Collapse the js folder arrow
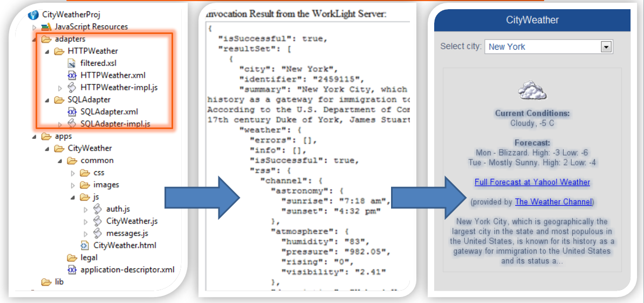This screenshot has width=644, height=303. pos(73,197)
